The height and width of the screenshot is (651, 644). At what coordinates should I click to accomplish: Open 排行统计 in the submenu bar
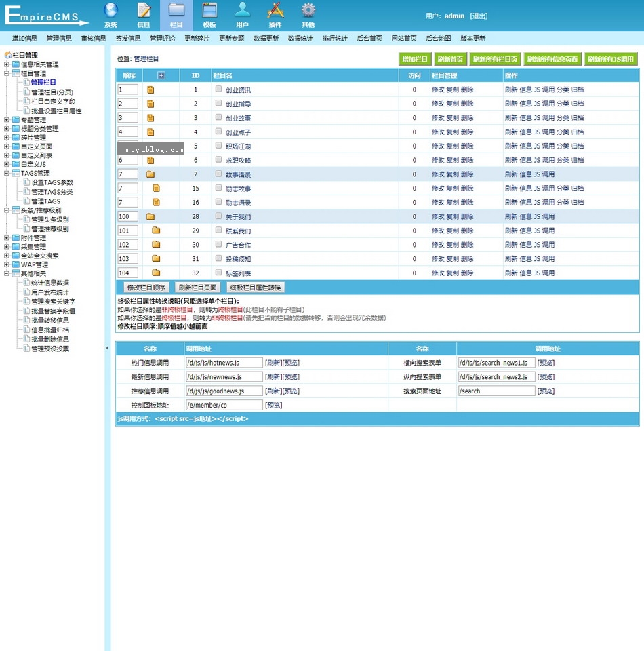(x=334, y=38)
